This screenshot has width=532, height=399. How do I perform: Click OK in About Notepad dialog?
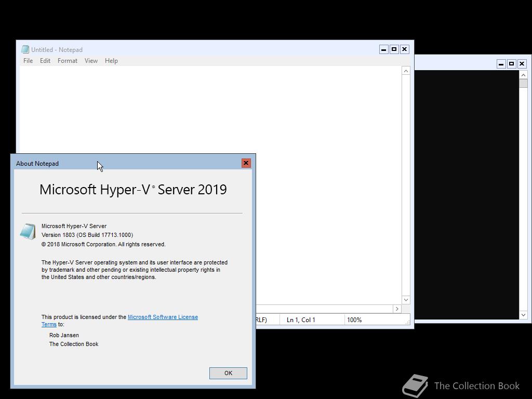[228, 373]
